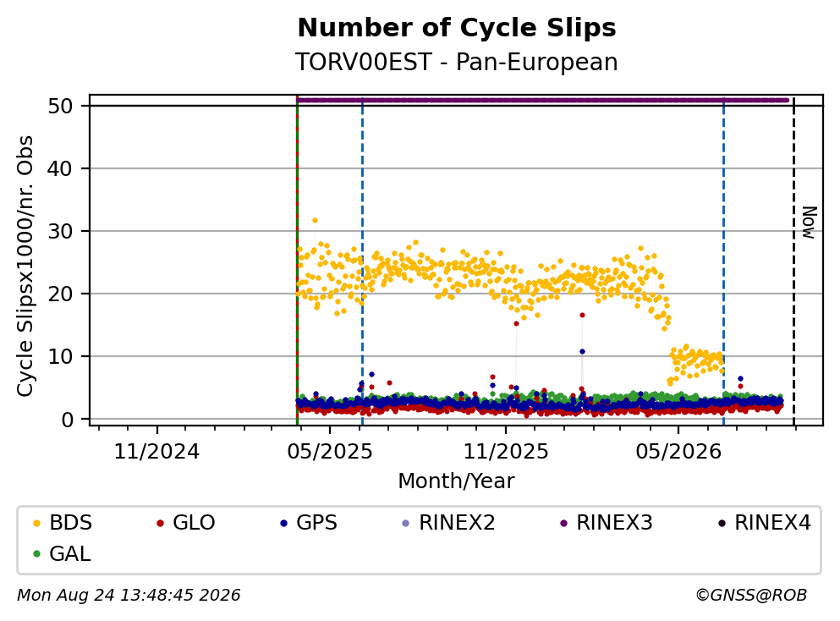Viewport: 840px width, 621px height.
Task: Click the Month/Year axis label
Action: tap(456, 481)
